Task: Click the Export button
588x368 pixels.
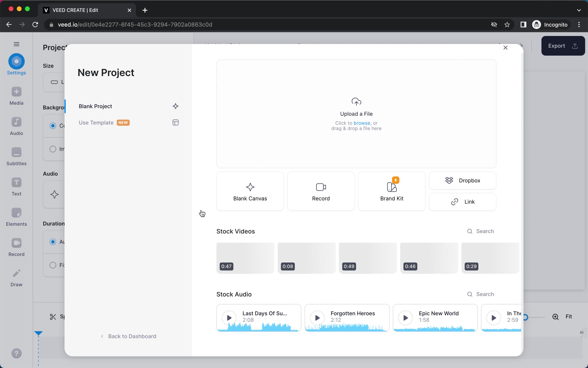Action: pos(563,46)
